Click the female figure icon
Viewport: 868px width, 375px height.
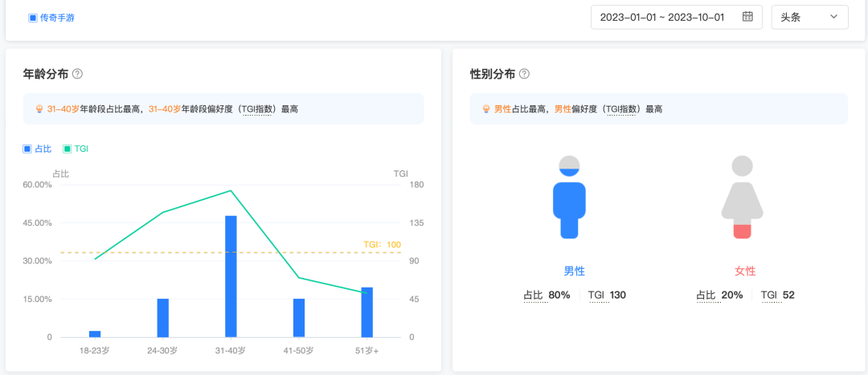pos(742,198)
